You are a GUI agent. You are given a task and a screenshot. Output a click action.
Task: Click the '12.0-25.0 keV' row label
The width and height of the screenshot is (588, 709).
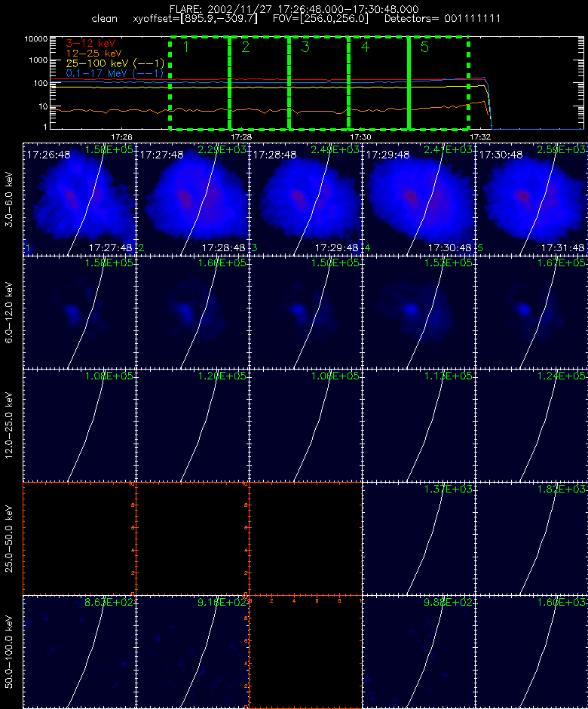click(x=10, y=426)
